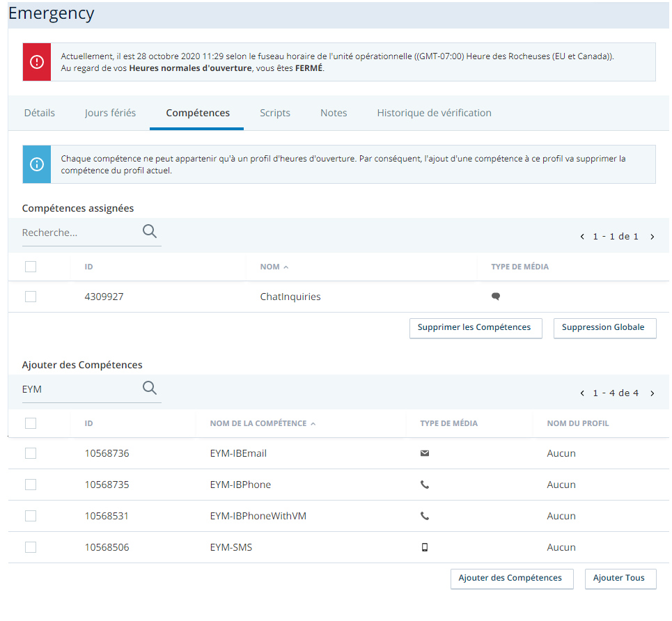This screenshot has height=621, width=672.
Task: Open the Scripts tab
Action: tap(274, 113)
